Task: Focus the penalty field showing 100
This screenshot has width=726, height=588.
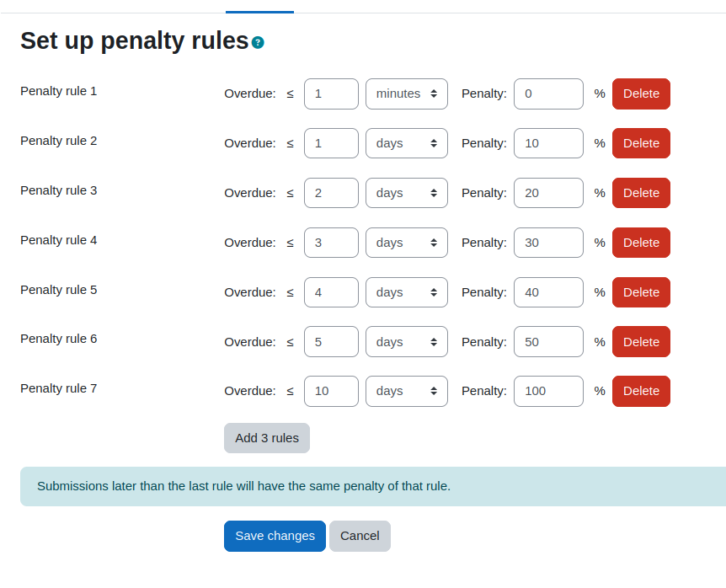Action: 548,391
